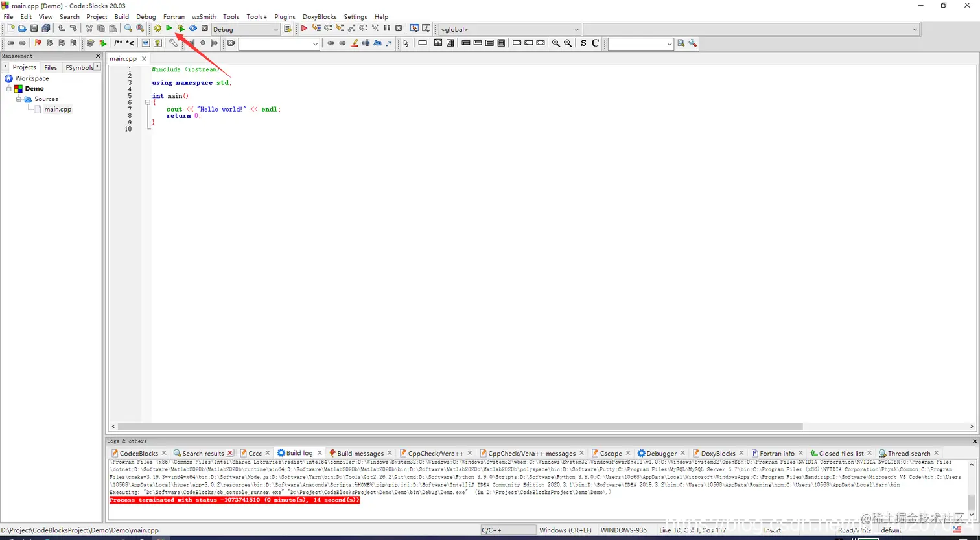Screen dimensions: 980x540
Task: Open the Debug menu
Action: [x=146, y=16]
